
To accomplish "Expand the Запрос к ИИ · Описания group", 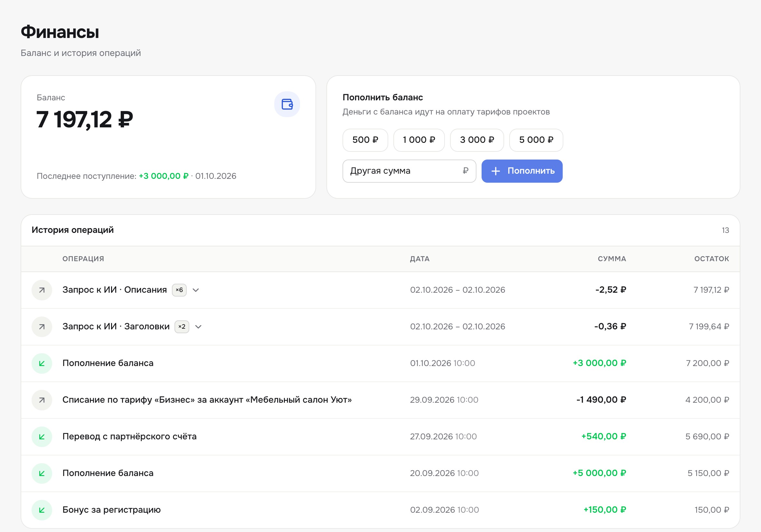I will [196, 290].
